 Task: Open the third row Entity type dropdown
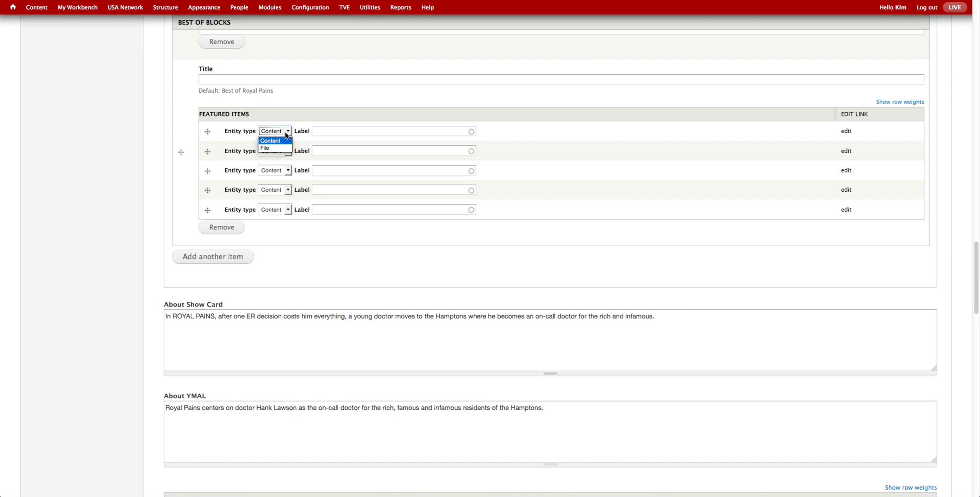(x=274, y=170)
